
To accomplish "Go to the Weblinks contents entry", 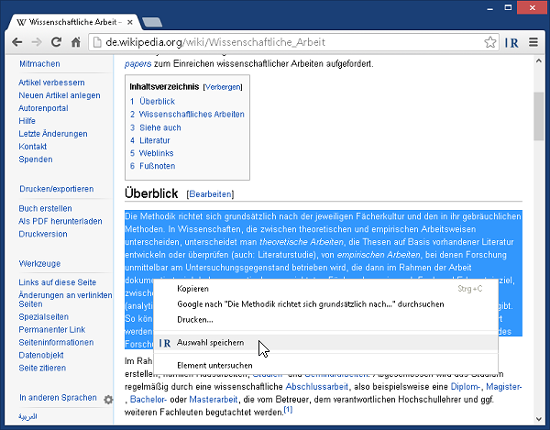I will click(x=152, y=153).
